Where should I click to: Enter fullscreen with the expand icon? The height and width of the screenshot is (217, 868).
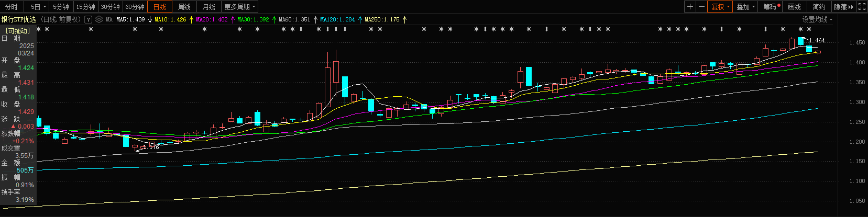[862, 7]
